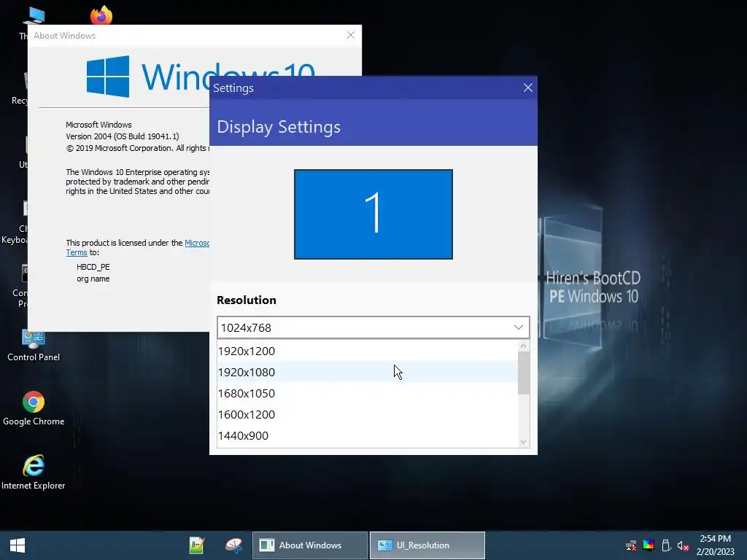The image size is (747, 560).
Task: Click the Display Settings header text
Action: point(279,127)
